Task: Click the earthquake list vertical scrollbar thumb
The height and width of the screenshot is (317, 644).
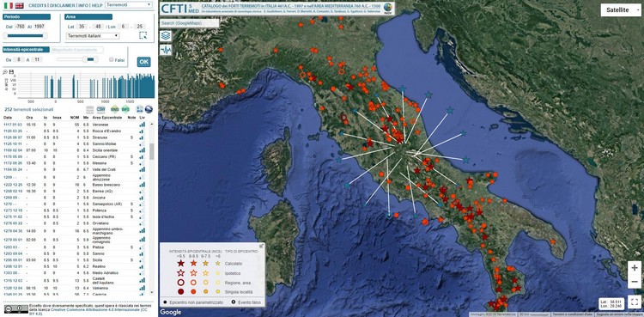Action: coord(151,151)
